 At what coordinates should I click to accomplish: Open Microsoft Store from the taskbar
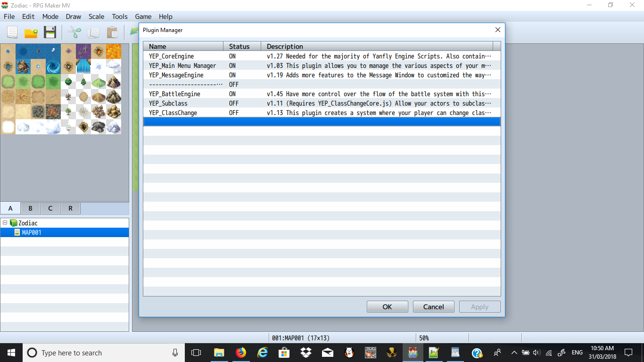pyautogui.click(x=284, y=353)
